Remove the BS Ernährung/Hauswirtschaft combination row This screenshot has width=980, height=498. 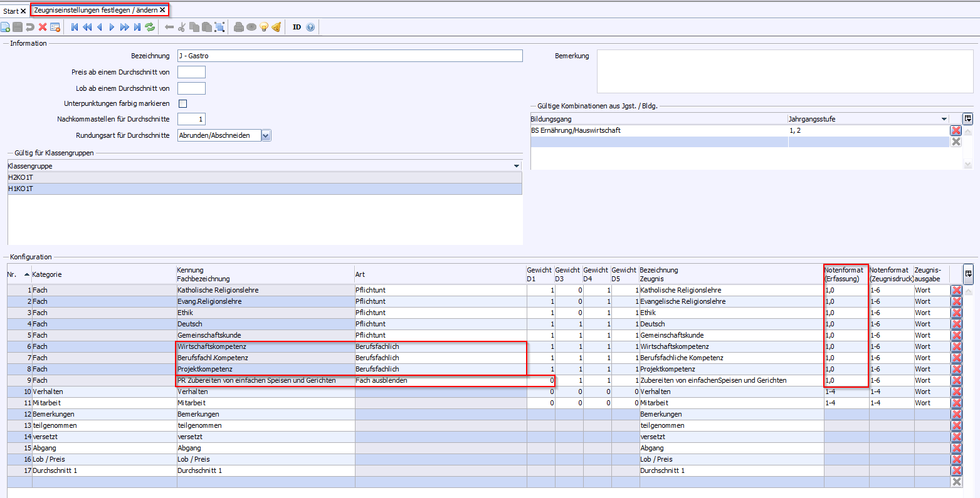pos(956,130)
